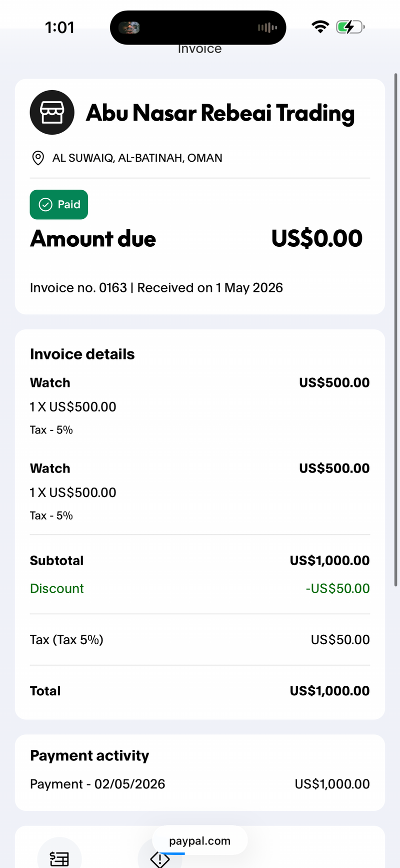Tap the Abu Nasar Rebeai Trading name

(x=220, y=113)
